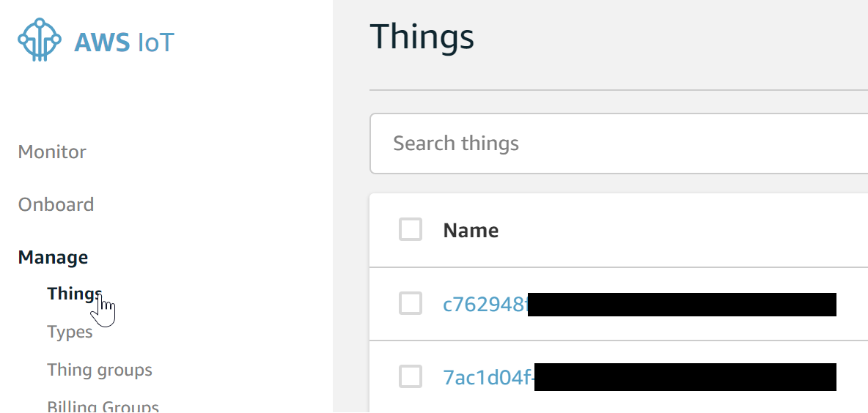Image resolution: width=868 pixels, height=413 pixels.
Task: Click the AWS IoT logo icon
Action: [x=40, y=40]
